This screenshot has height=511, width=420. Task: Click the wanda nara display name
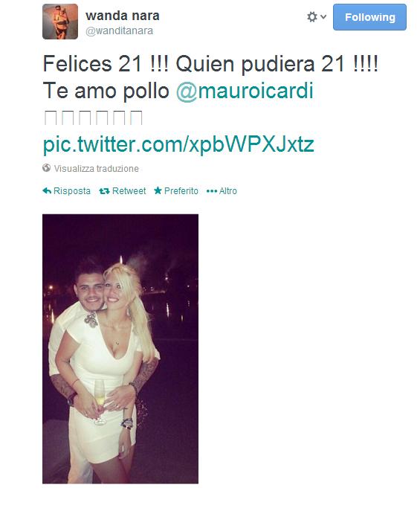click(123, 16)
